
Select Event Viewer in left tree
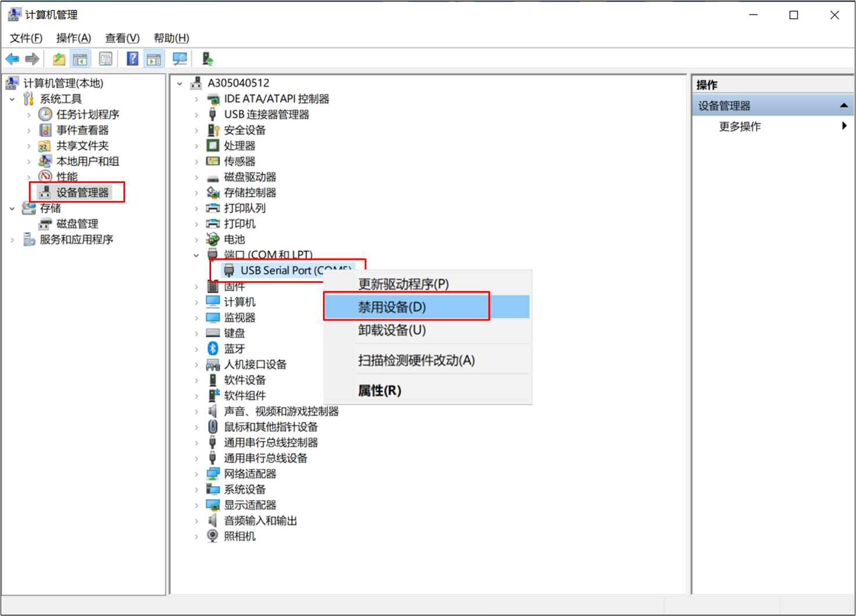tap(82, 130)
